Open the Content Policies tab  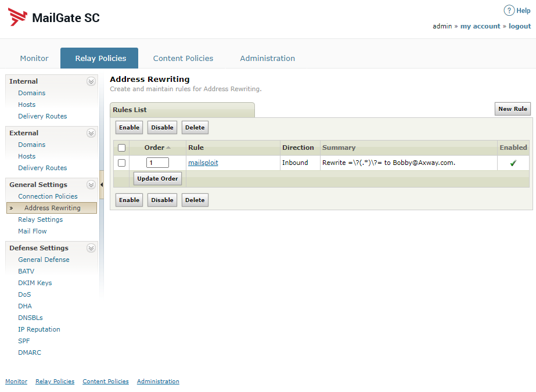pos(183,59)
